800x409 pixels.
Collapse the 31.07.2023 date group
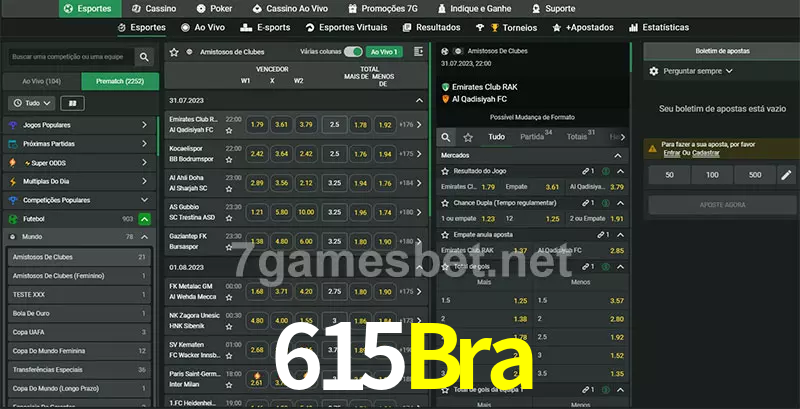419,100
